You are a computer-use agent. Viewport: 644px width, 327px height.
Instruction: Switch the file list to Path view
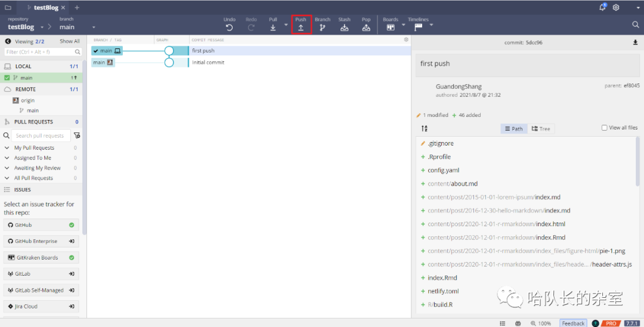(x=514, y=128)
